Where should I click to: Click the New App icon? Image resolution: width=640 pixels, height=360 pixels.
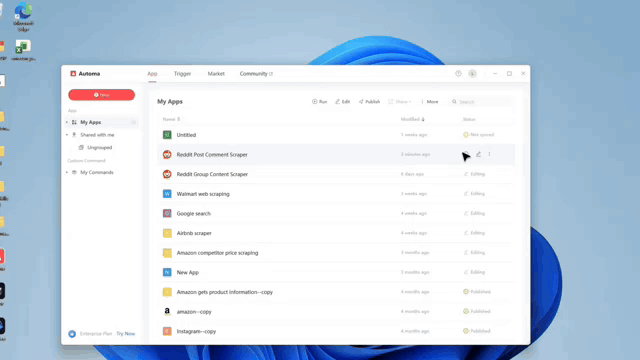[x=167, y=272]
